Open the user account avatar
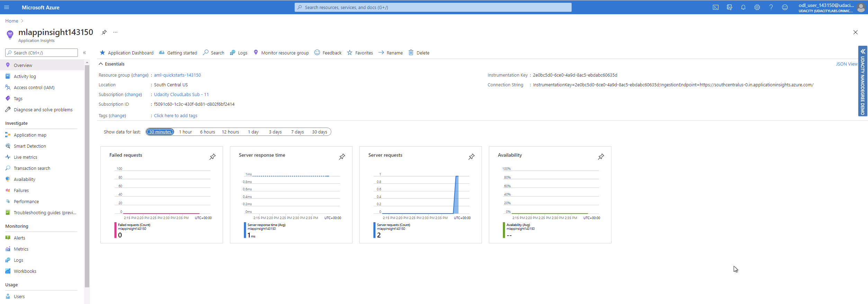Screen dimensions: 868x304 (x=861, y=7)
